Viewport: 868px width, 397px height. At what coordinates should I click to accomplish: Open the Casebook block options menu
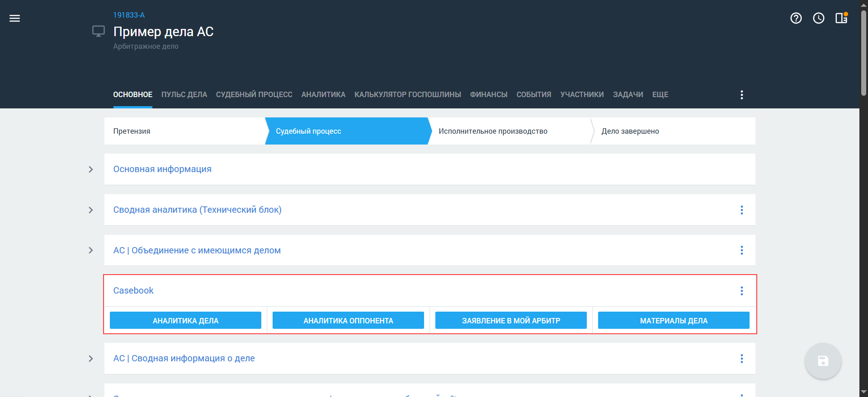tap(741, 291)
